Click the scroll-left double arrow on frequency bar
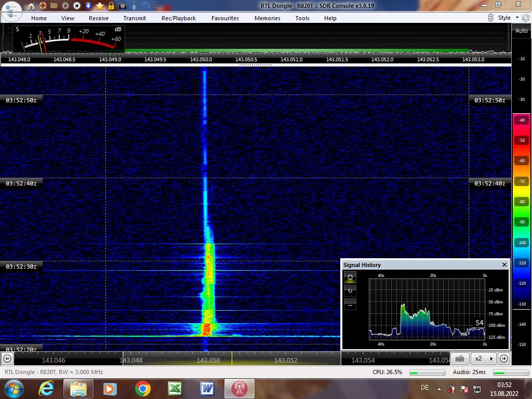This screenshot has height=399, width=532. coord(7,358)
